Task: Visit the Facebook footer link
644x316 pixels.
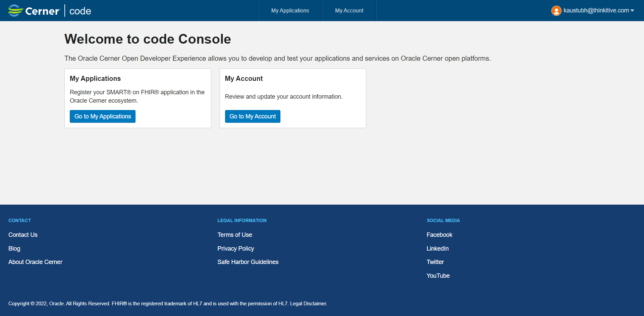Action: pyautogui.click(x=439, y=235)
